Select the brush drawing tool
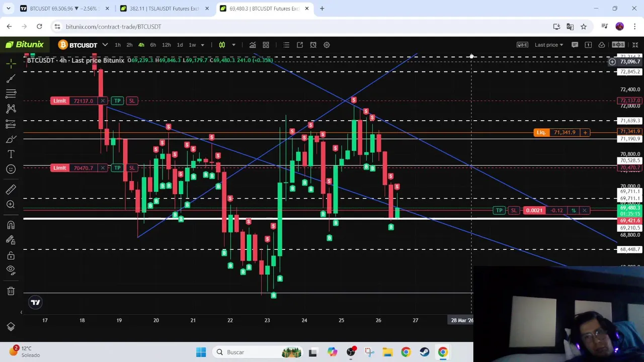Screen dimensions: 644x362 click(x=11, y=139)
